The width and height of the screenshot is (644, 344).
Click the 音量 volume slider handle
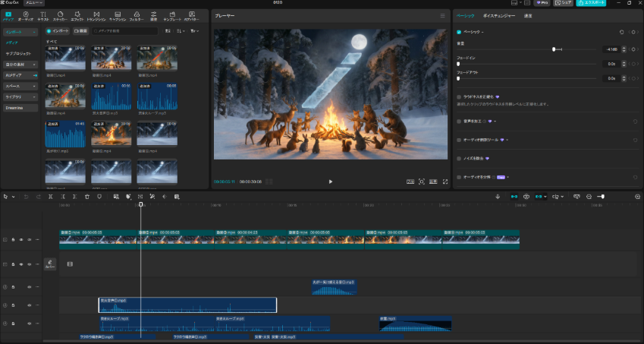point(554,49)
